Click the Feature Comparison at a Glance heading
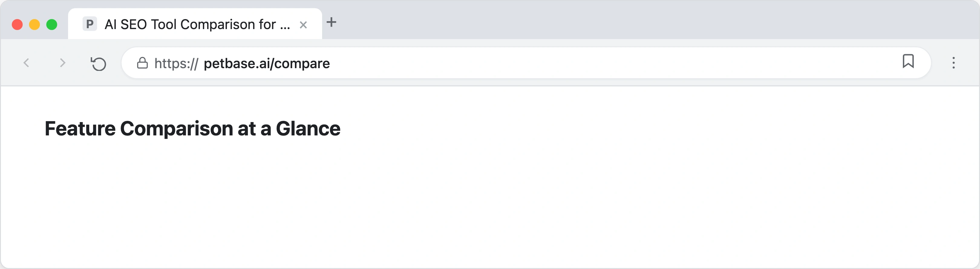The image size is (980, 269). [x=192, y=128]
